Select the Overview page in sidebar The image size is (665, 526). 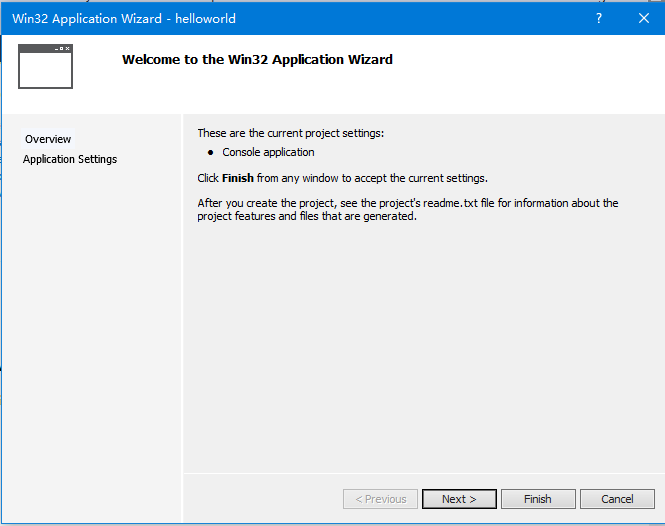tap(48, 139)
